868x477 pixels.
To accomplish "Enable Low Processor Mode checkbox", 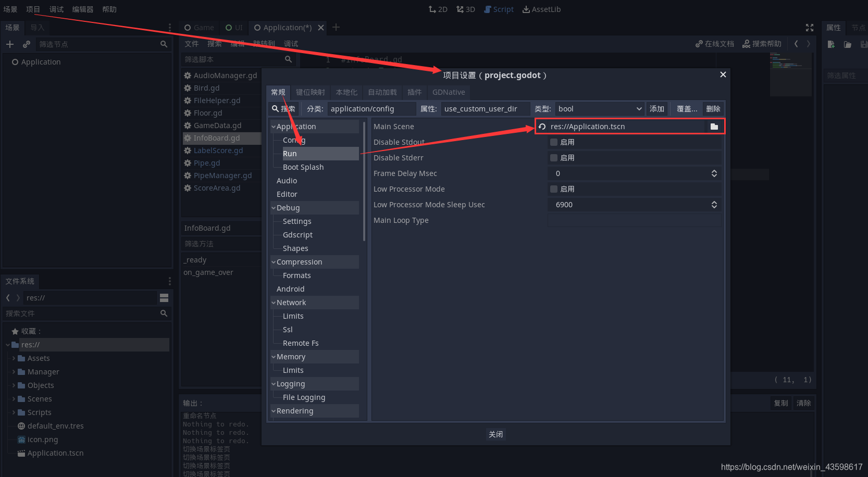I will coord(554,189).
